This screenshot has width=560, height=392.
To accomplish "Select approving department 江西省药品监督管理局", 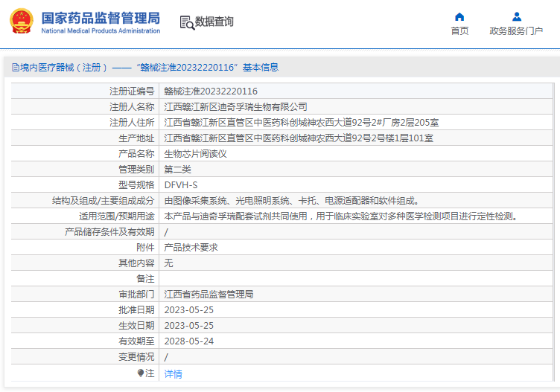I will click(209, 295).
